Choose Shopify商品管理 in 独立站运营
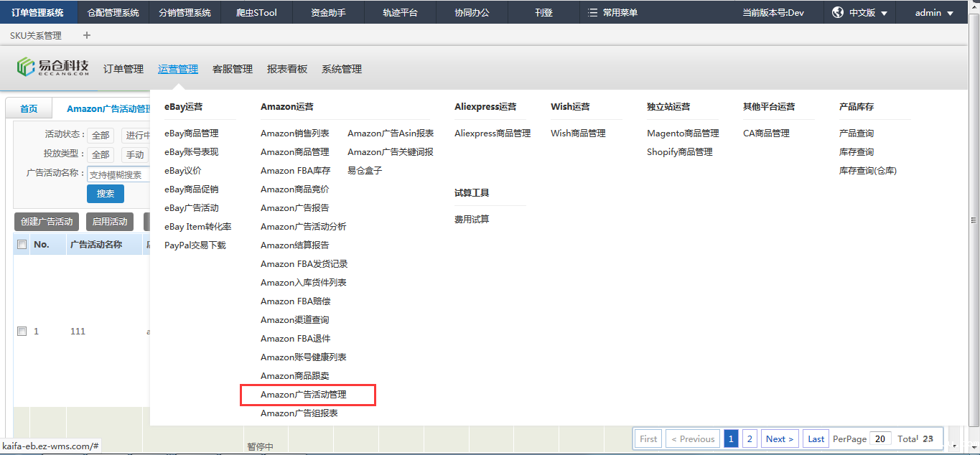 coord(679,152)
